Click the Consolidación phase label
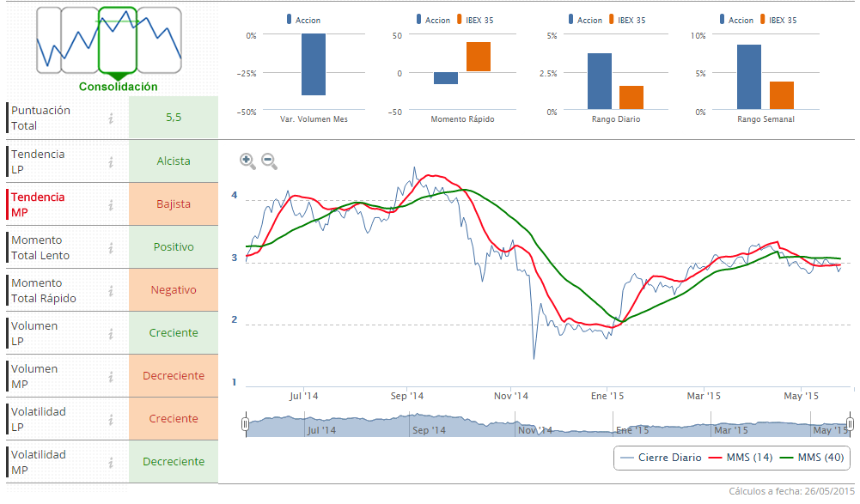This screenshot has width=860, height=504. click(x=119, y=87)
